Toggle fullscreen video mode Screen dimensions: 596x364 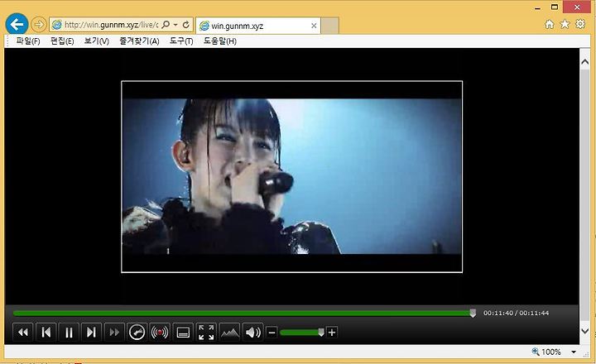206,333
